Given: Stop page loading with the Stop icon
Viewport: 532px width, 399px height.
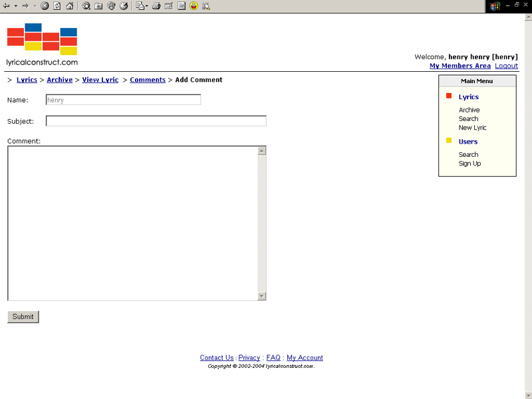Looking at the screenshot, I should point(45,6).
